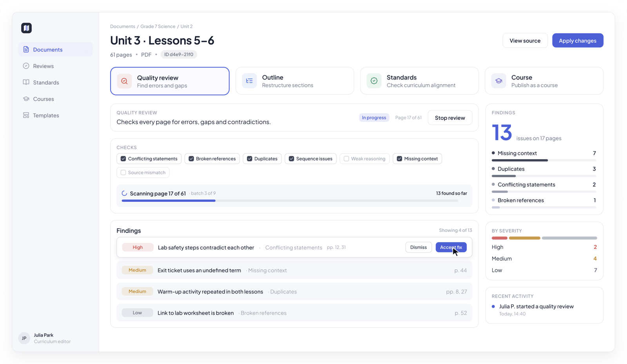Open the Warm-up activity repeated finding
Image resolution: width=627 pixels, height=364 pixels.
[x=294, y=292]
